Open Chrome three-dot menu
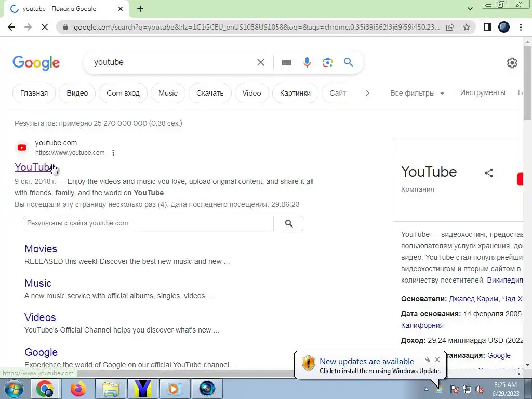 (521, 27)
